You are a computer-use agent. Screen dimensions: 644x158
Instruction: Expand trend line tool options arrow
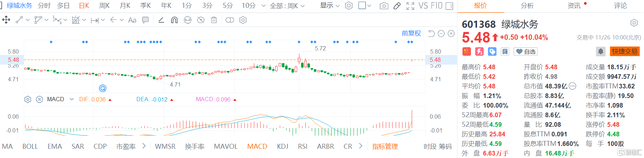pos(28,20)
